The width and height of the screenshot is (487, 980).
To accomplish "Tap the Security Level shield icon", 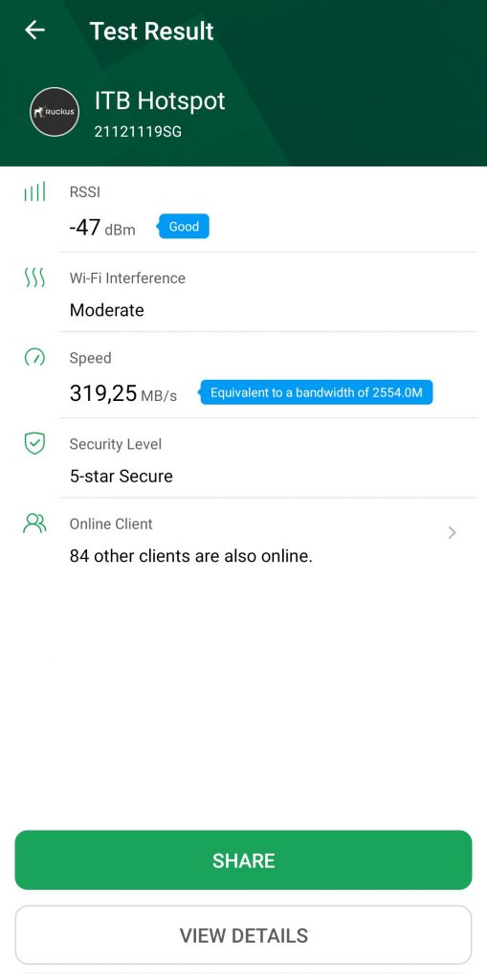I will 34,444.
